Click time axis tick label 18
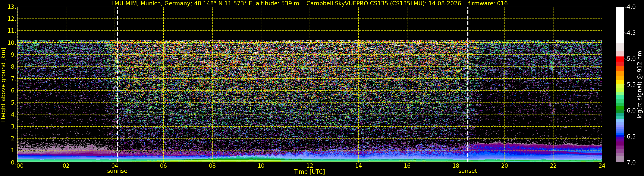Image resolution: width=644 pixels, height=176 pixels. [456, 166]
